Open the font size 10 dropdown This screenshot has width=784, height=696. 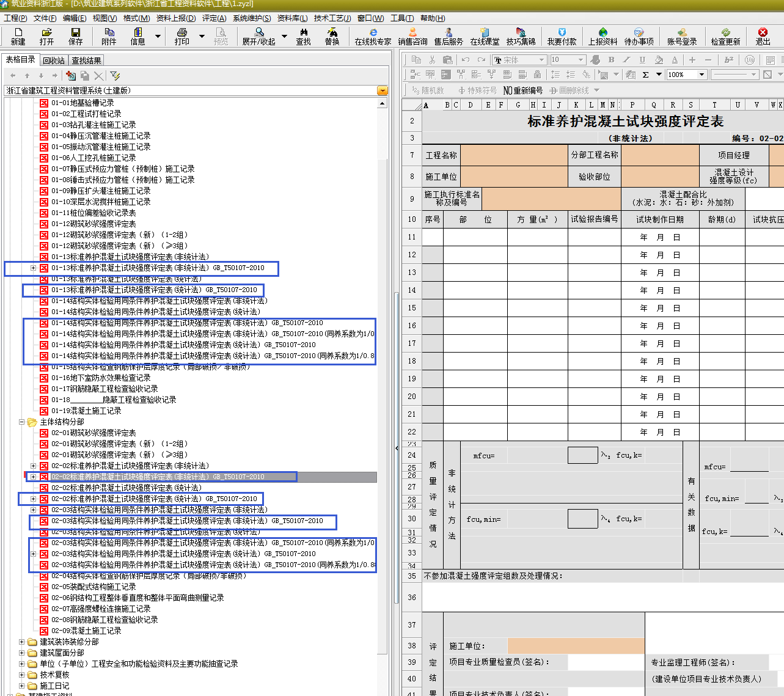[581, 60]
